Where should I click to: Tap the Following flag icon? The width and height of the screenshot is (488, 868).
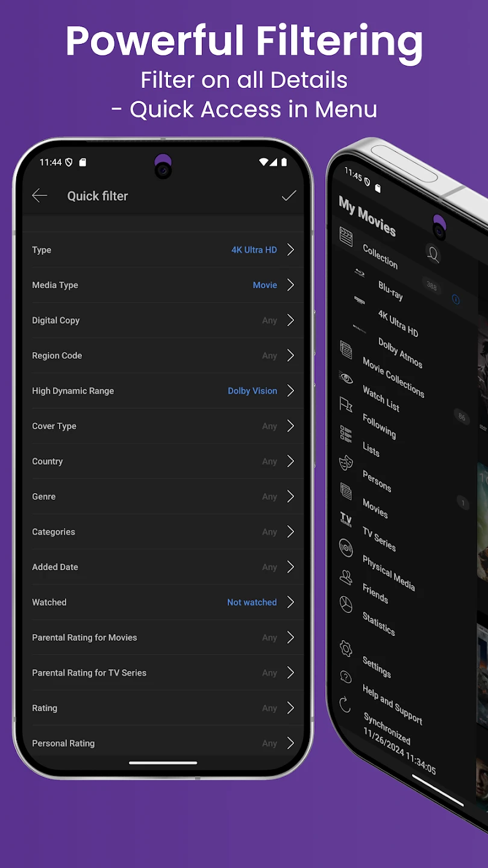pos(346,404)
